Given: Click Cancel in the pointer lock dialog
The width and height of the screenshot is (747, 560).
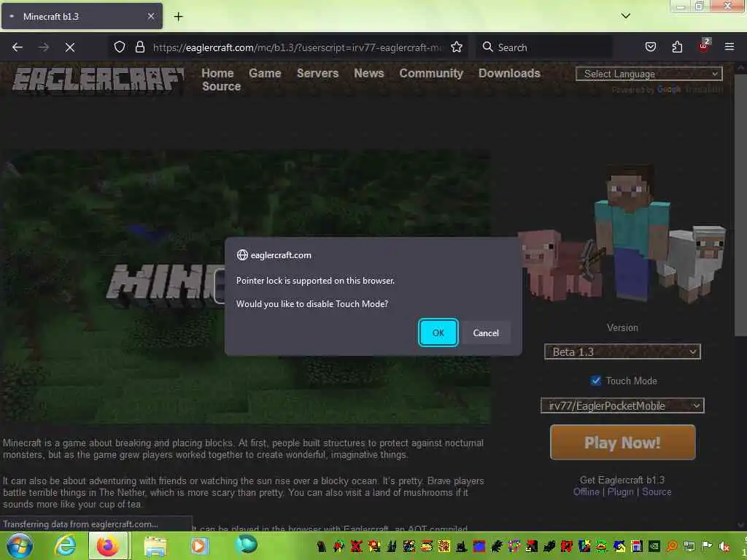Looking at the screenshot, I should (x=485, y=332).
